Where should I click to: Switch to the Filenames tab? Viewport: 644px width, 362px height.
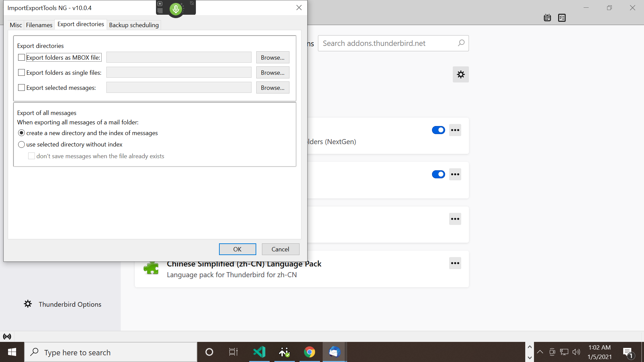[x=39, y=25]
